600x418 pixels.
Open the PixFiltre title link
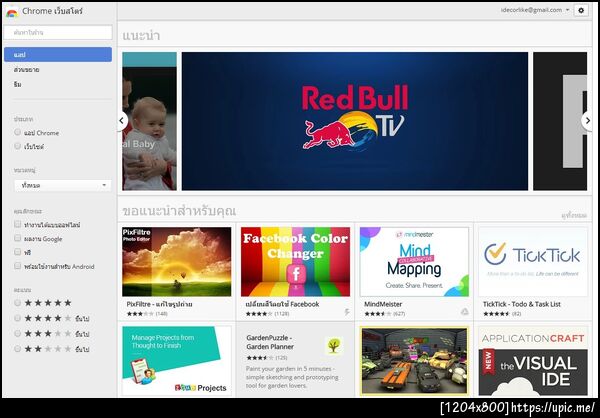[x=160, y=304]
